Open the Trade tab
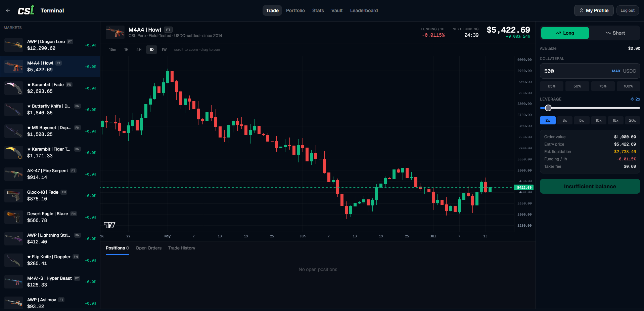 [272, 10]
